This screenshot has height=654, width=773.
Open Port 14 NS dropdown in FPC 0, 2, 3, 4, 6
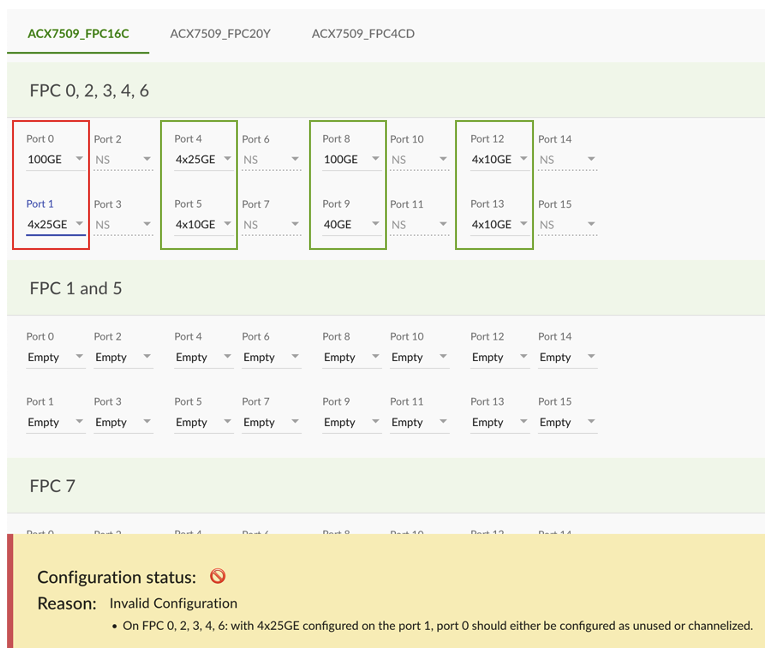tap(567, 160)
